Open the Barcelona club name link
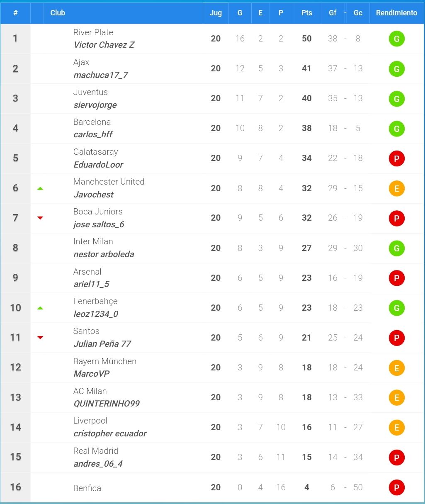Screen dimensions: 425x504 pyautogui.click(x=92, y=122)
